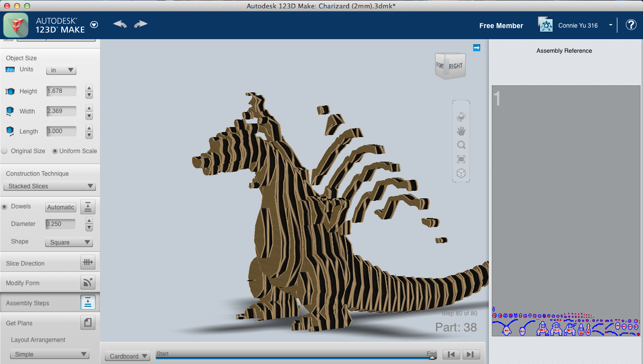
Task: Go to the next assembly step
Action: [471, 354]
